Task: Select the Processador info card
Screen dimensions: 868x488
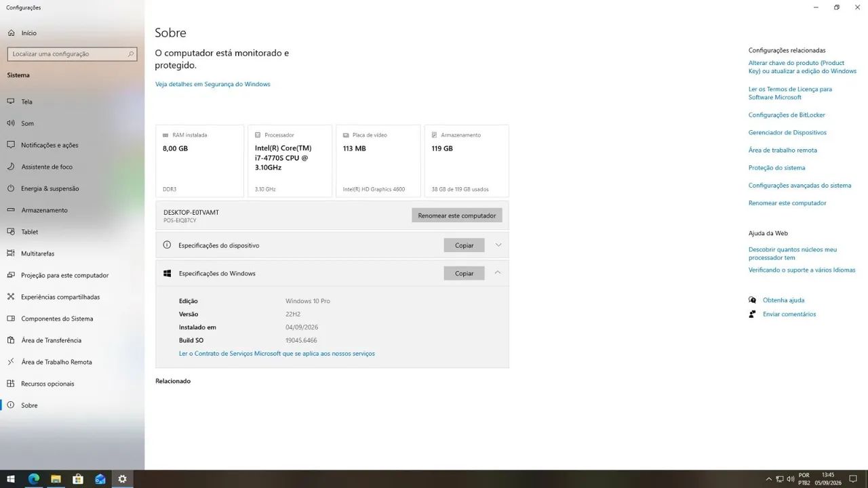Action: click(290, 161)
